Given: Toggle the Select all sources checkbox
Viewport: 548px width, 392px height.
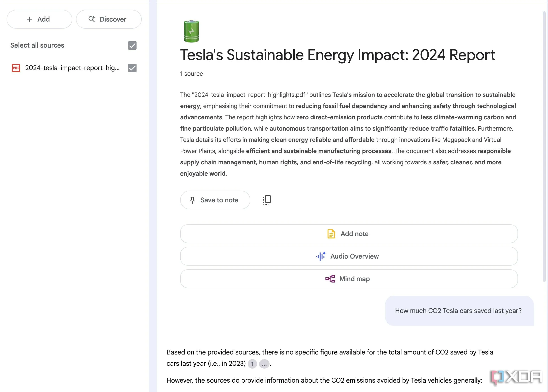Looking at the screenshot, I should coord(132,45).
